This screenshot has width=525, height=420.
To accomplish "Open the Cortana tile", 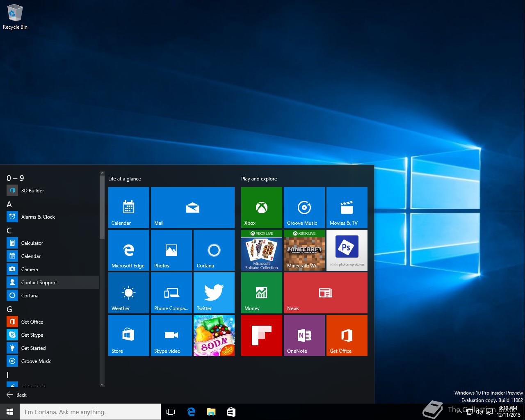I will click(214, 250).
